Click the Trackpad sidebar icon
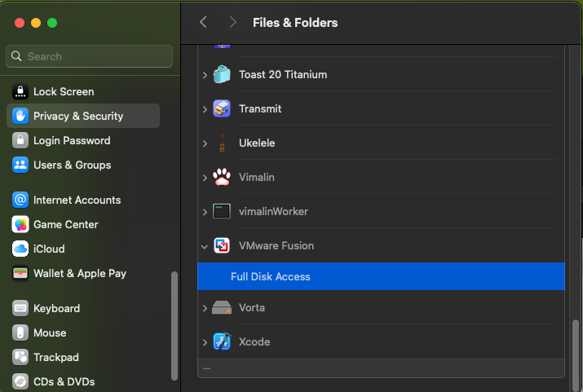The height and width of the screenshot is (392, 583). [20, 358]
